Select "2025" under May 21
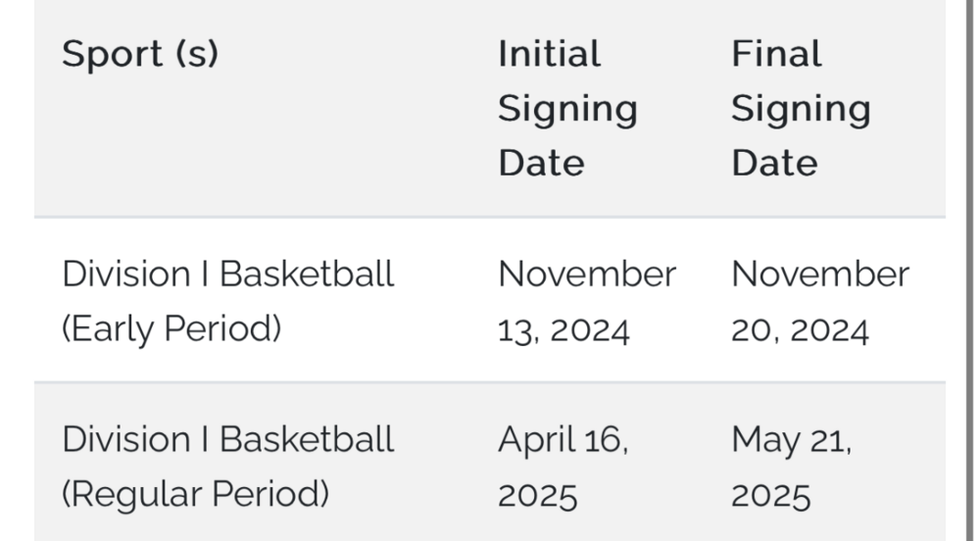This screenshot has width=980, height=541. point(770,495)
